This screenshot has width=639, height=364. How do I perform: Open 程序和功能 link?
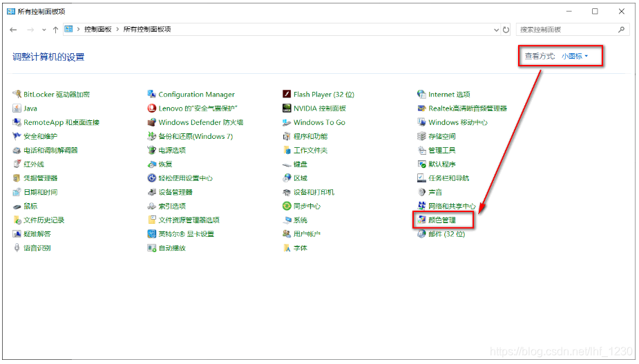tap(311, 137)
